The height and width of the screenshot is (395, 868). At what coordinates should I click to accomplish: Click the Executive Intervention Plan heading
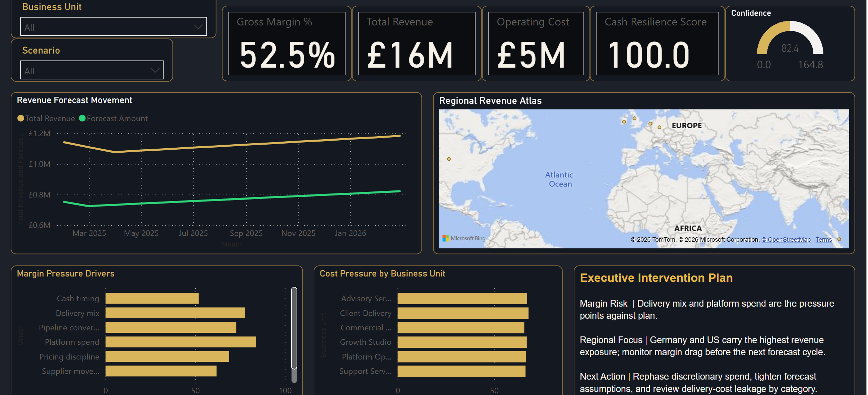656,278
